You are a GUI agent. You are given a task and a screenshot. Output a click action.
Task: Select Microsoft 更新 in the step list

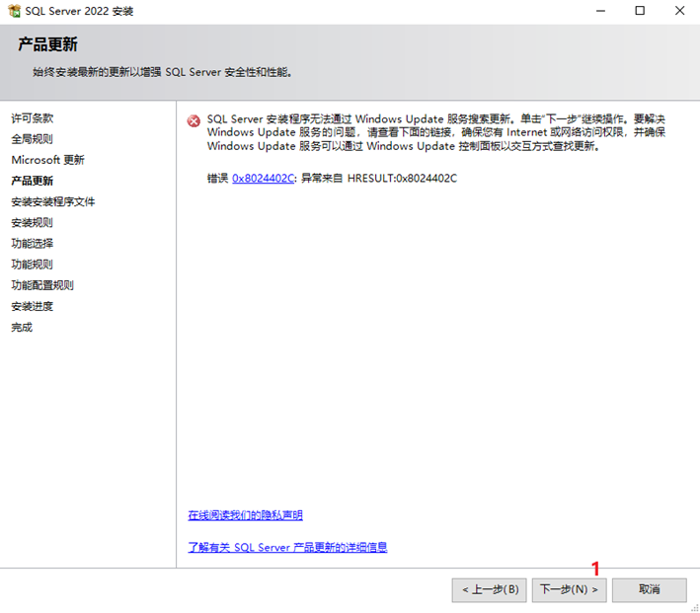point(47,160)
